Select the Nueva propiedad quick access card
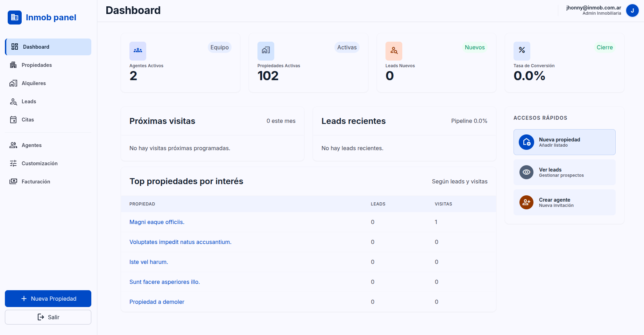Image resolution: width=644 pixels, height=335 pixels. [x=565, y=142]
